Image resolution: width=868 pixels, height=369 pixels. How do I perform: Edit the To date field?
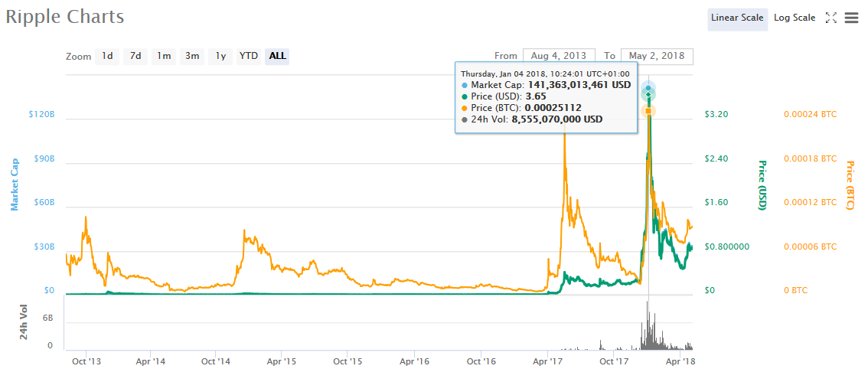657,56
